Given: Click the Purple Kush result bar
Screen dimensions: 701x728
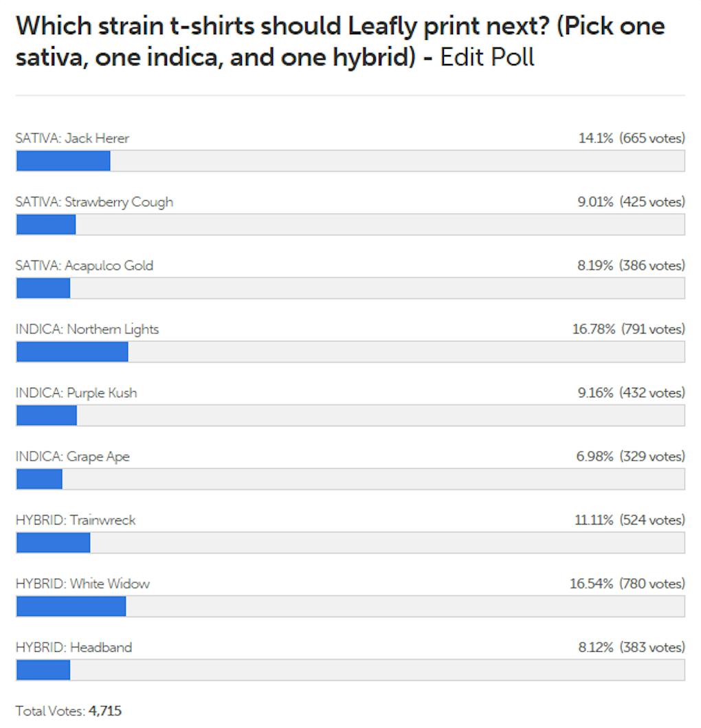Looking at the screenshot, I should 350,415.
